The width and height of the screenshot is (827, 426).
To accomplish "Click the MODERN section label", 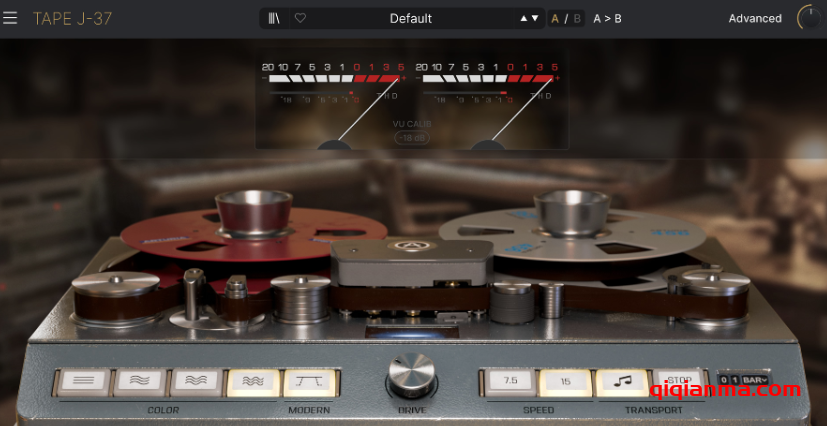I will coord(309,410).
